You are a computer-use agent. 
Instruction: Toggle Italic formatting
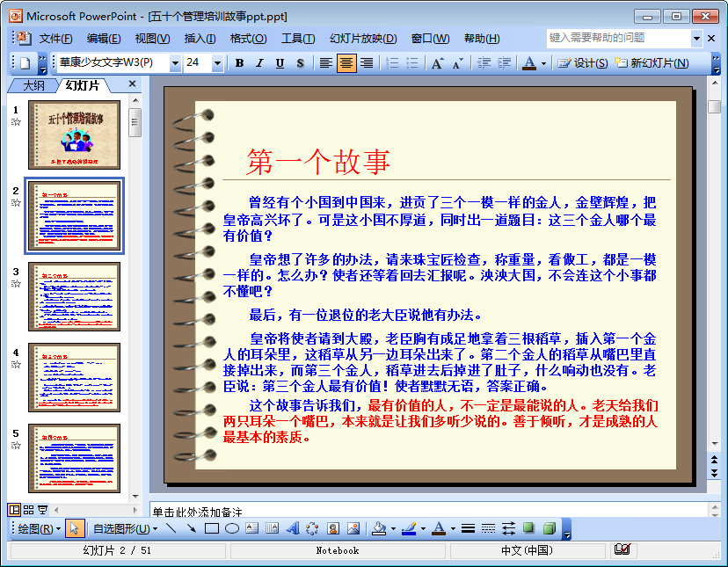(259, 63)
